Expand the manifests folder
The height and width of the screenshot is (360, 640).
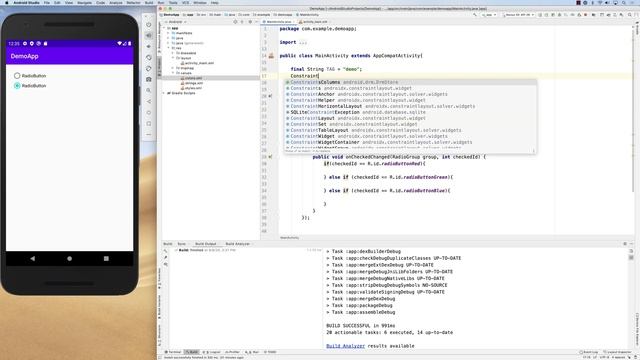click(x=169, y=33)
